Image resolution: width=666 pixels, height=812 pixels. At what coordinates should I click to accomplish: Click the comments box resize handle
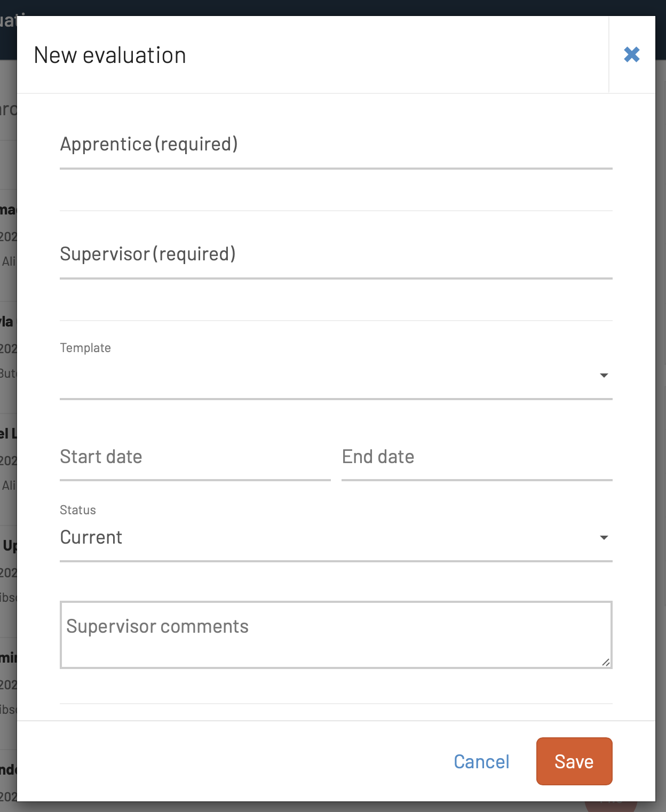pyautogui.click(x=606, y=662)
